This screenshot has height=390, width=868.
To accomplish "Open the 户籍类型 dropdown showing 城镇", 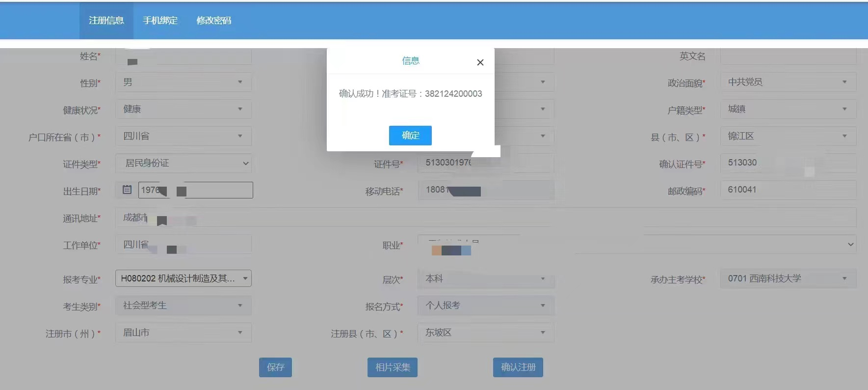I will [x=788, y=109].
